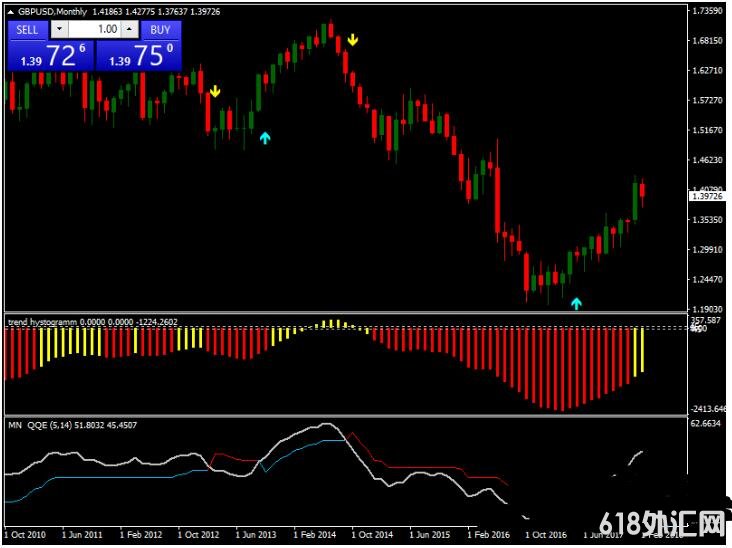Click the 1 Oct 2012 date label
The height and width of the screenshot is (548, 732).
pyautogui.click(x=198, y=535)
